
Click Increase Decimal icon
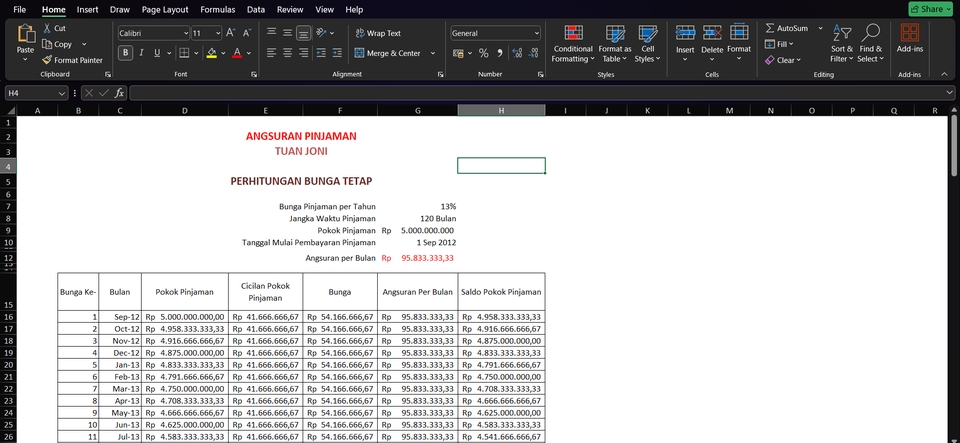[517, 53]
